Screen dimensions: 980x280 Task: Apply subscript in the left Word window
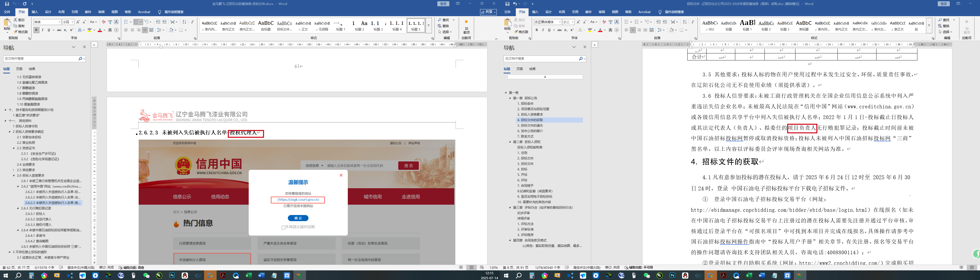click(65, 30)
